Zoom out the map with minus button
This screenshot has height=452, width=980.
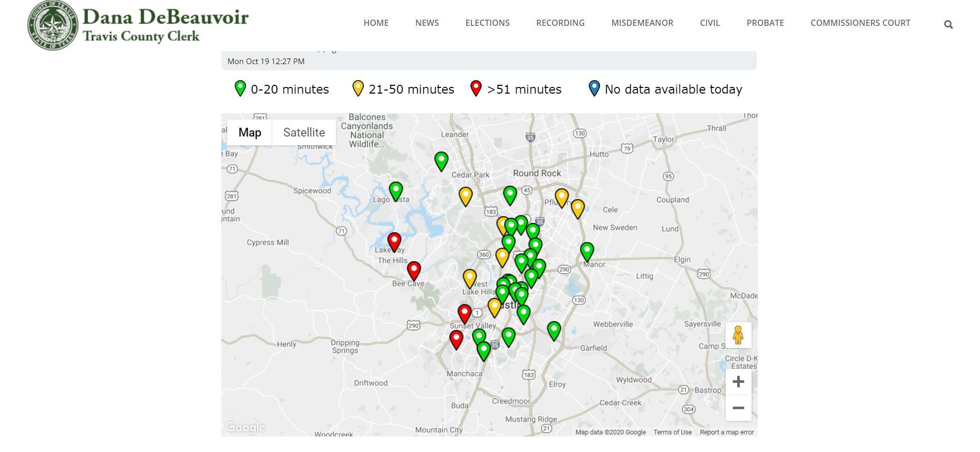[x=738, y=408]
